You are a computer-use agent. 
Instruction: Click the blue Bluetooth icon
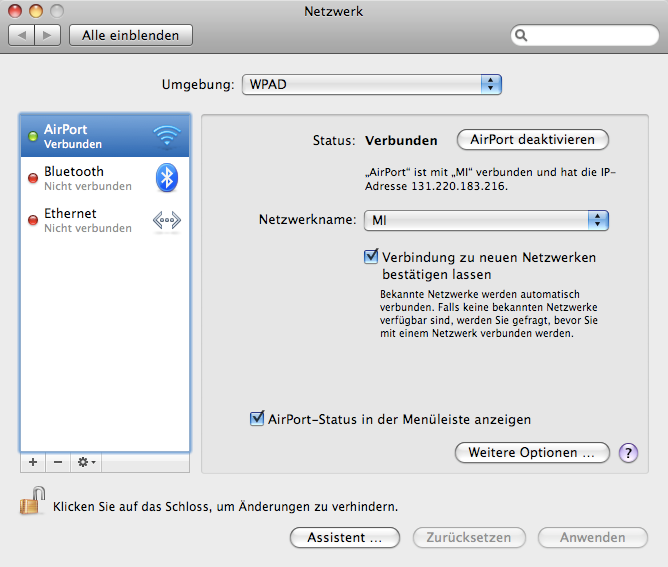coord(167,178)
